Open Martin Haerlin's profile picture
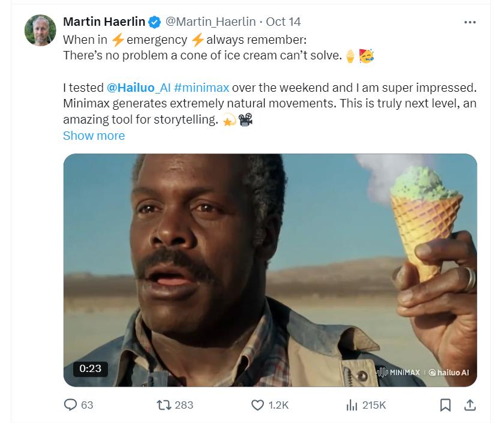The height and width of the screenshot is (423, 504). click(40, 30)
